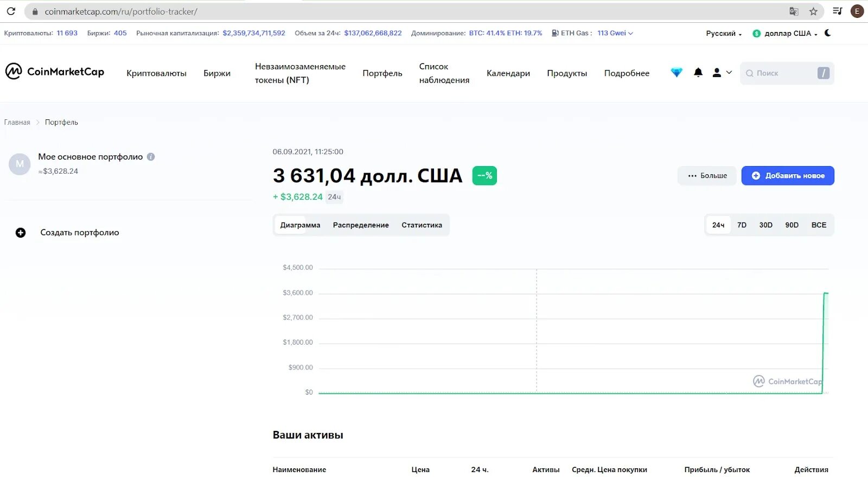Image resolution: width=868 pixels, height=477 pixels.
Task: Click the Главная breadcrumb link
Action: point(17,123)
